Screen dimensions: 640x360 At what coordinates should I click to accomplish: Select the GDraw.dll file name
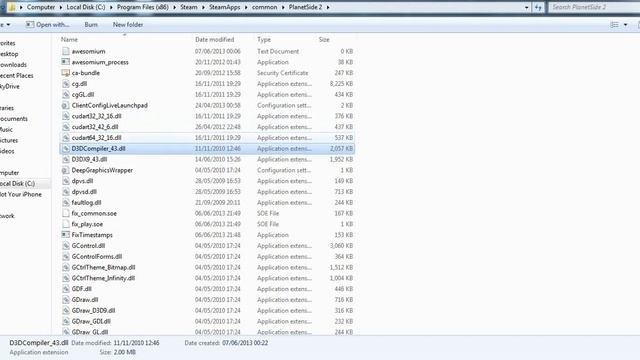[x=85, y=300]
